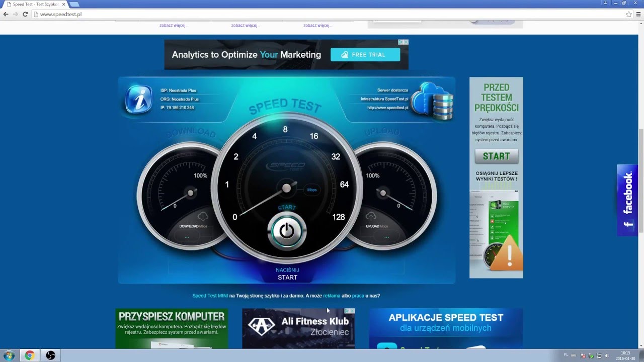Click the upload cloud icon in right gauge

371,216
